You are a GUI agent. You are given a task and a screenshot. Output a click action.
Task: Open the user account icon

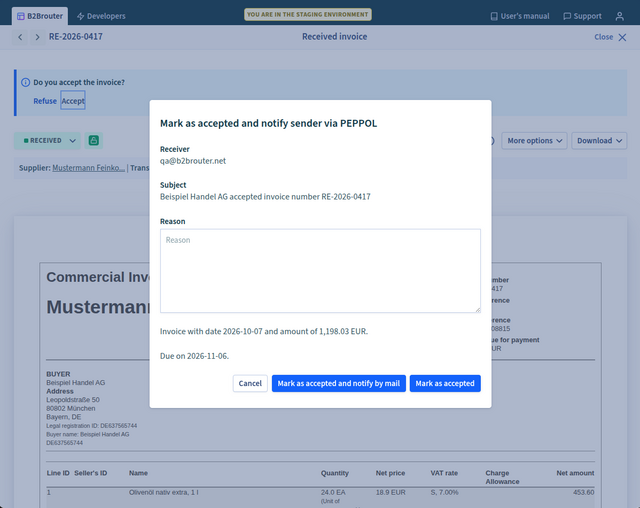tap(620, 16)
